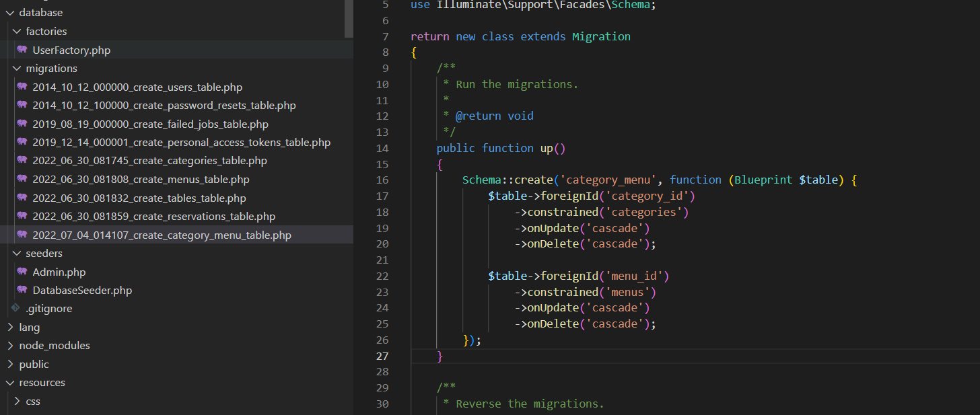Click PHP icon beside DatabaseSeeder.php
This screenshot has width=980, height=415.
22,290
